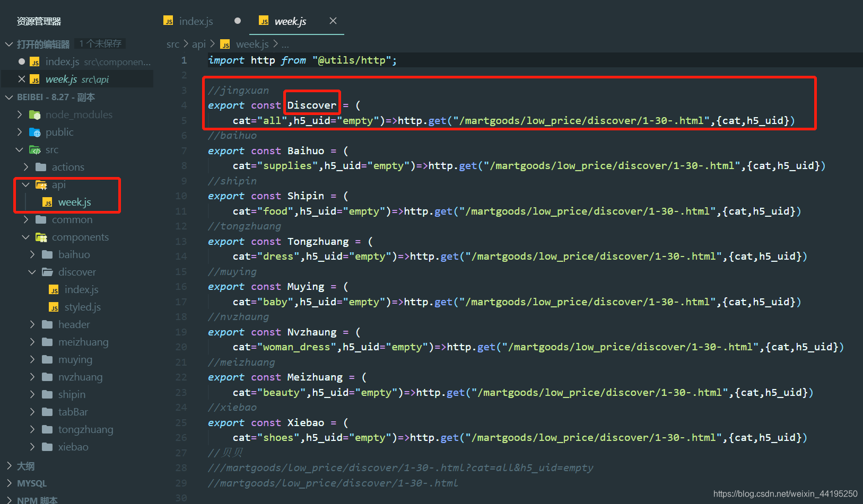The width and height of the screenshot is (863, 504).
Task: Expand the baihuo folder
Action: [x=32, y=254]
